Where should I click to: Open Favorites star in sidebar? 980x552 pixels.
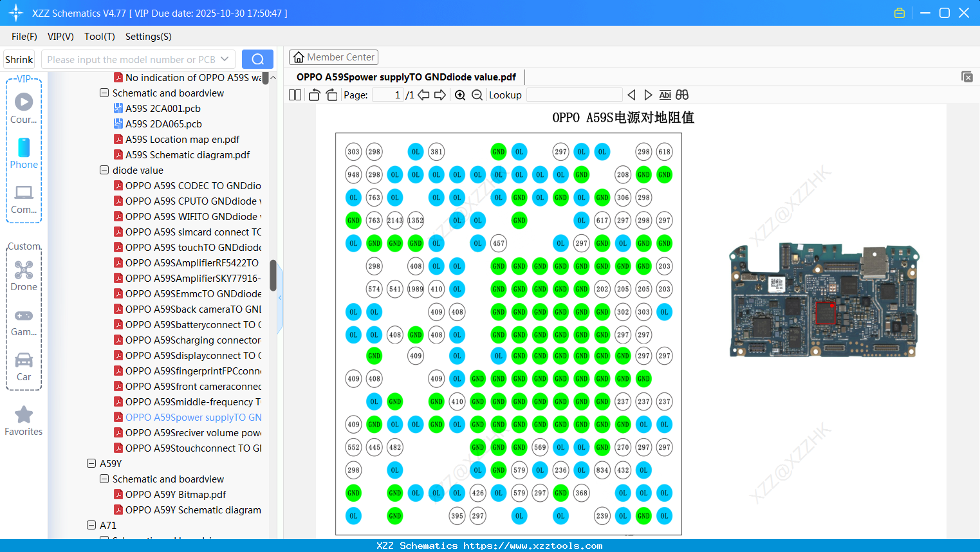click(x=24, y=421)
